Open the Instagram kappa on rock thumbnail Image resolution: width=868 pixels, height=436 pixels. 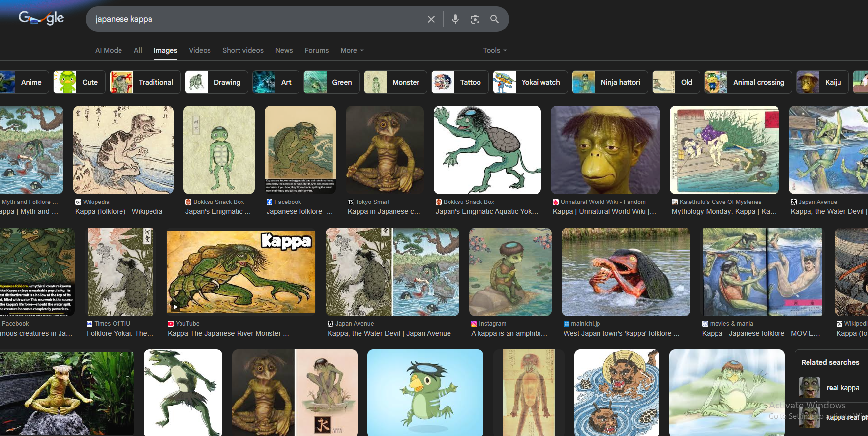click(510, 272)
